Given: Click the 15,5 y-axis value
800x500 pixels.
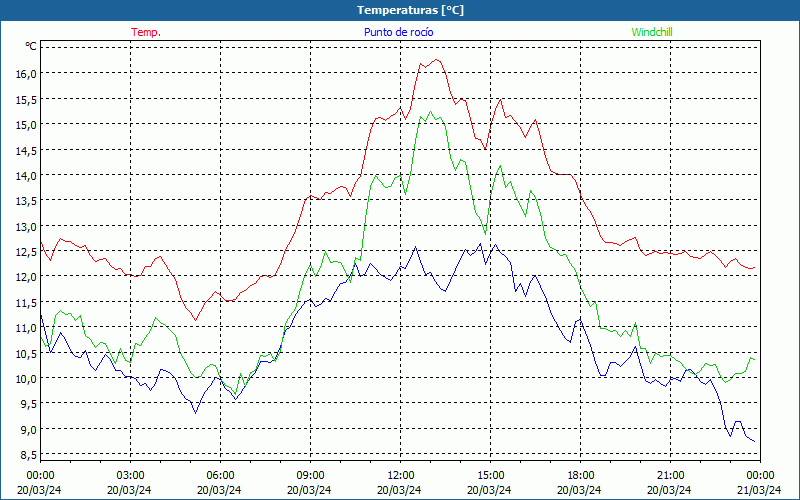Looking at the screenshot, I should (27, 99).
